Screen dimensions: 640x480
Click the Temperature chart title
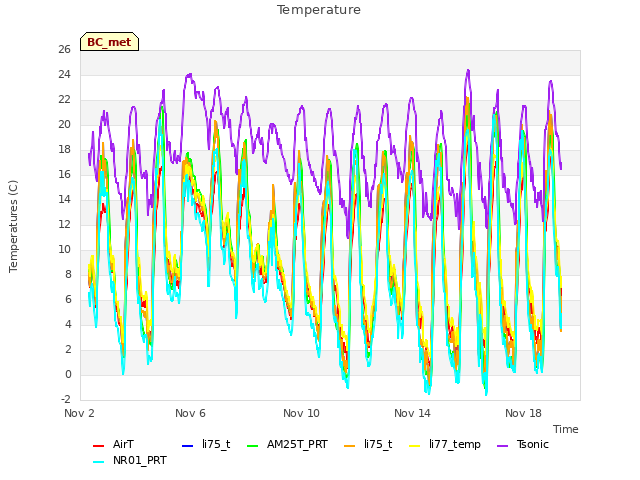(319, 10)
